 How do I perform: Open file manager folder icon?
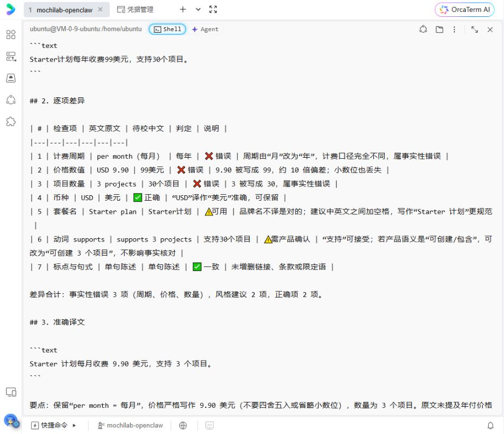coord(439,29)
